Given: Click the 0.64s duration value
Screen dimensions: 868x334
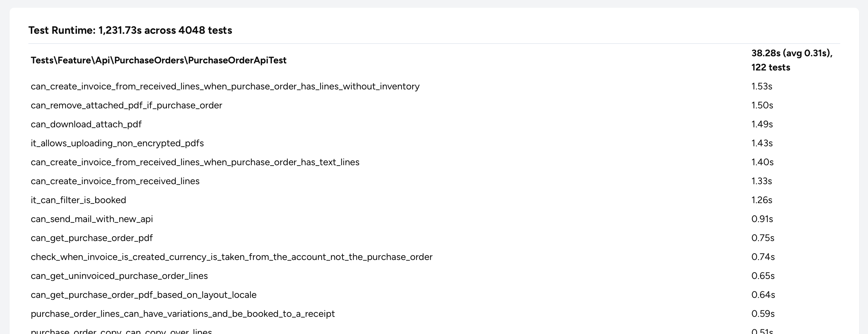Looking at the screenshot, I should 763,294.
